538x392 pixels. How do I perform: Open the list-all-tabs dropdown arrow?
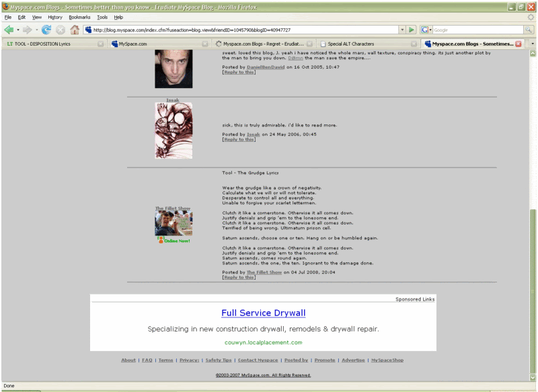[x=533, y=44]
